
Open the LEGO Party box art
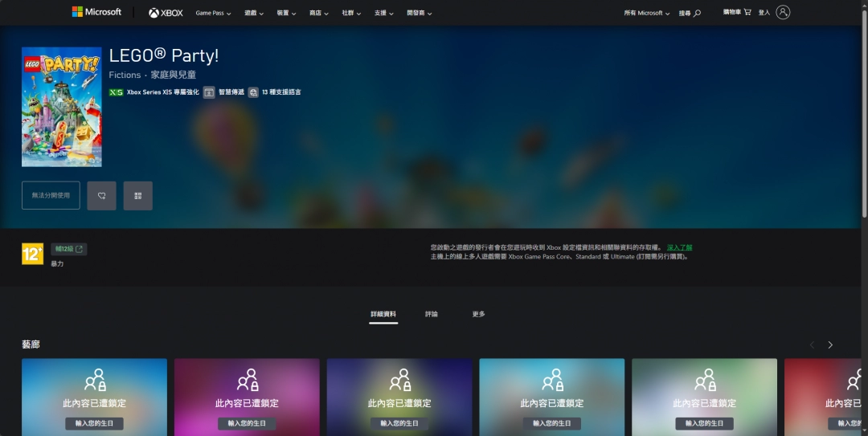click(61, 107)
